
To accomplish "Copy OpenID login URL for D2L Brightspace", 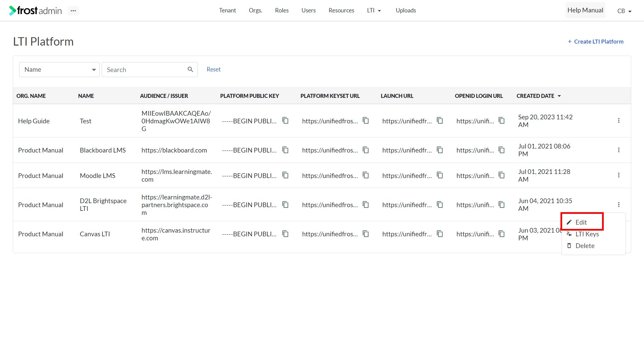I will click(502, 204).
